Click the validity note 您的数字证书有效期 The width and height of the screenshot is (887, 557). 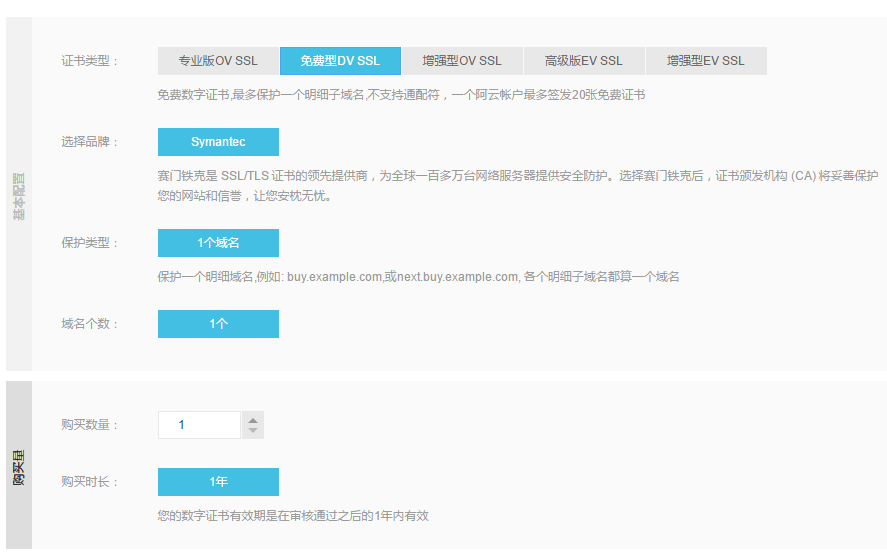pos(293,516)
